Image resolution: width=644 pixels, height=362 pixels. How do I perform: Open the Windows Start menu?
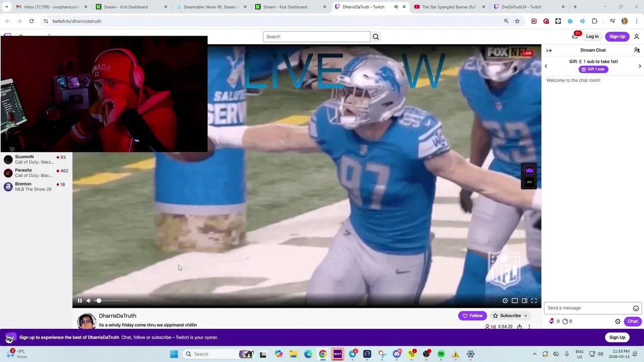pos(174,354)
